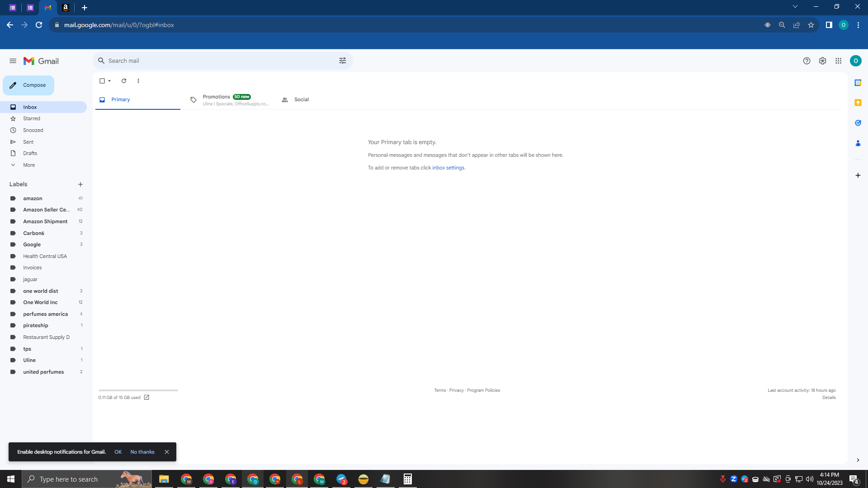Click the storage usage bar
This screenshot has height=488, width=868.
point(138,390)
